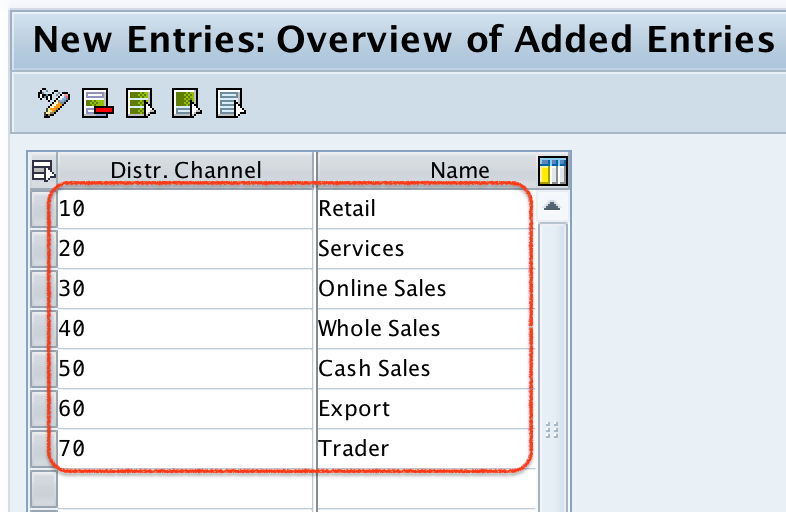
Task: Click the Distr. Channel field containing 60
Action: [185, 409]
